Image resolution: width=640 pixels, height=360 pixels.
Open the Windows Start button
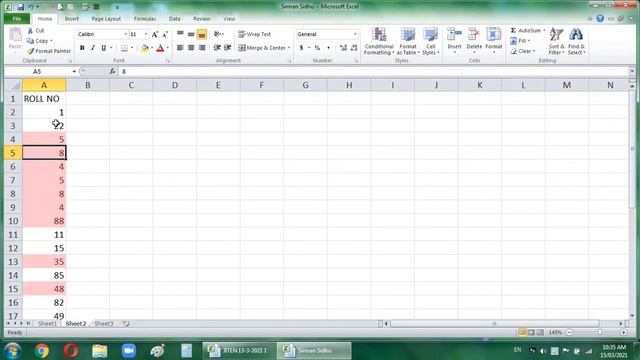pyautogui.click(x=13, y=351)
